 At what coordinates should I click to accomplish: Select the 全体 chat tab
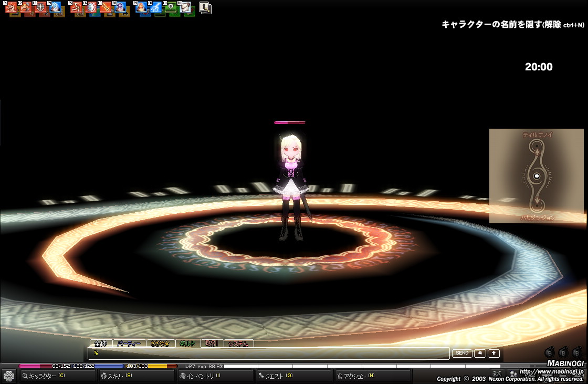tap(100, 344)
